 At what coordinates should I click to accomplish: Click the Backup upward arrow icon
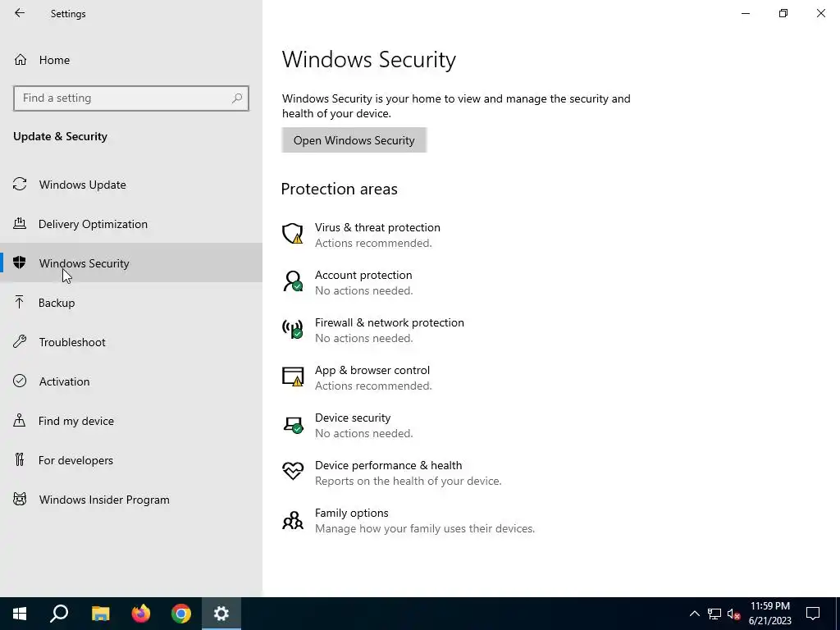[x=20, y=302]
